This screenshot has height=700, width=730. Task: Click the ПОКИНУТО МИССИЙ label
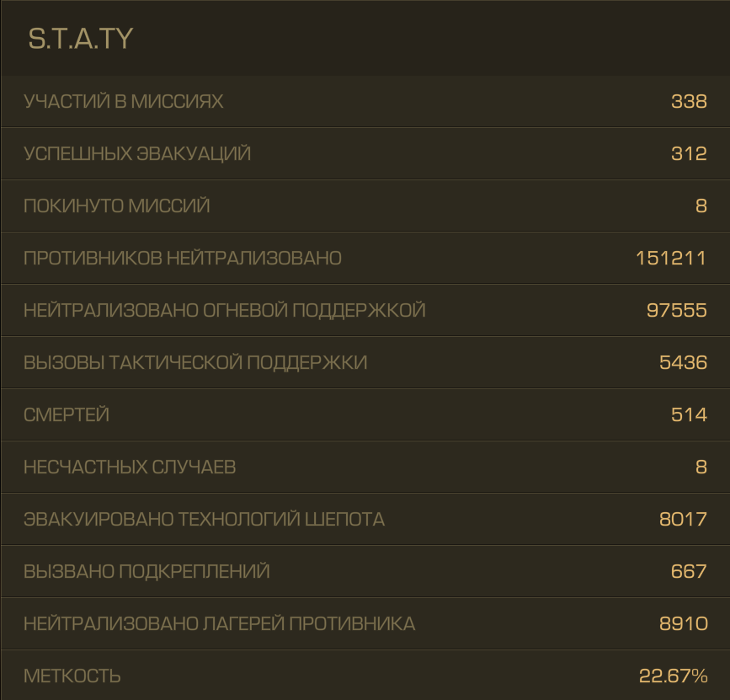coord(116,206)
